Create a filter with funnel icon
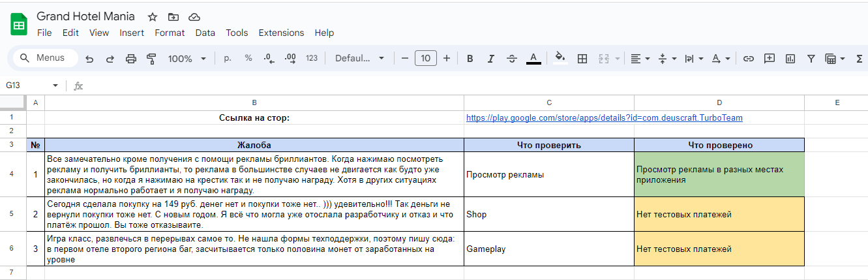Image resolution: width=868 pixels, height=280 pixels. coord(811,59)
